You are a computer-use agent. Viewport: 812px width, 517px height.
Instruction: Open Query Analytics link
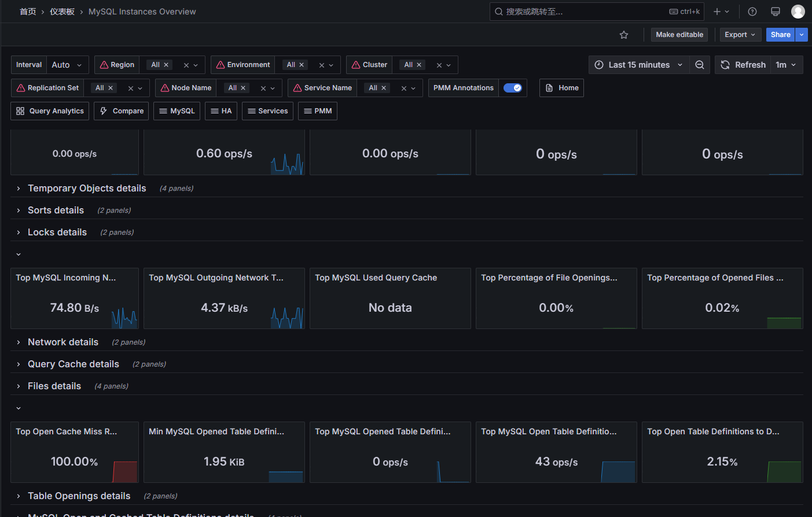[x=50, y=111]
